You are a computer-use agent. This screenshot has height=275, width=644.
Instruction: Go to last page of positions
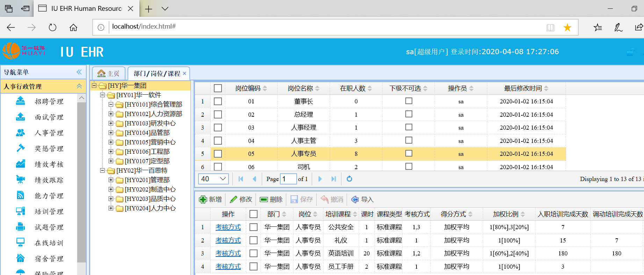[334, 179]
